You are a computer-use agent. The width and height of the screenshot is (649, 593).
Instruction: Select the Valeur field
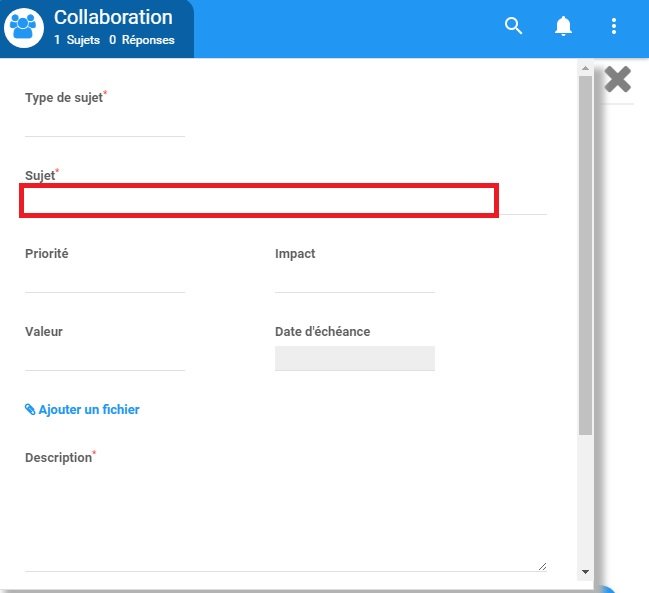tap(105, 358)
